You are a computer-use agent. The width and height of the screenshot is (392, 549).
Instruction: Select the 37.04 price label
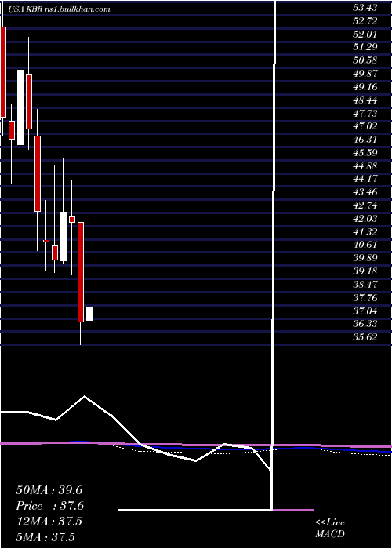pos(365,311)
